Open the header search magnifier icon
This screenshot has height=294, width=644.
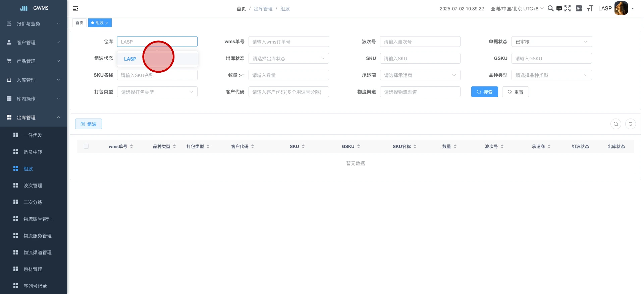[x=550, y=8]
